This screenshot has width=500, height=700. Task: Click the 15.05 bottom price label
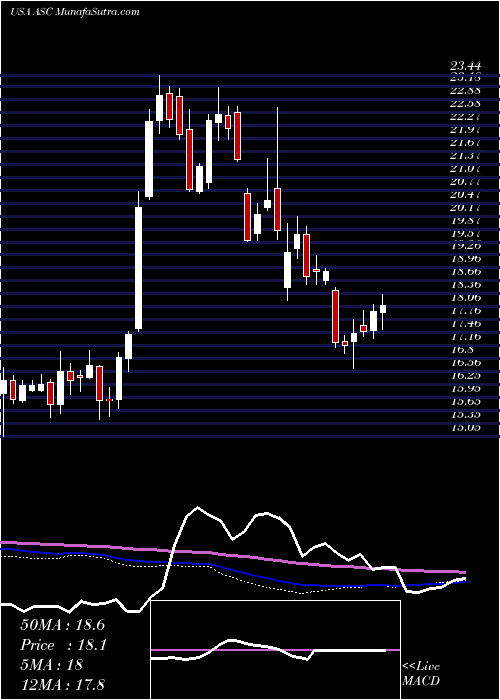click(466, 427)
